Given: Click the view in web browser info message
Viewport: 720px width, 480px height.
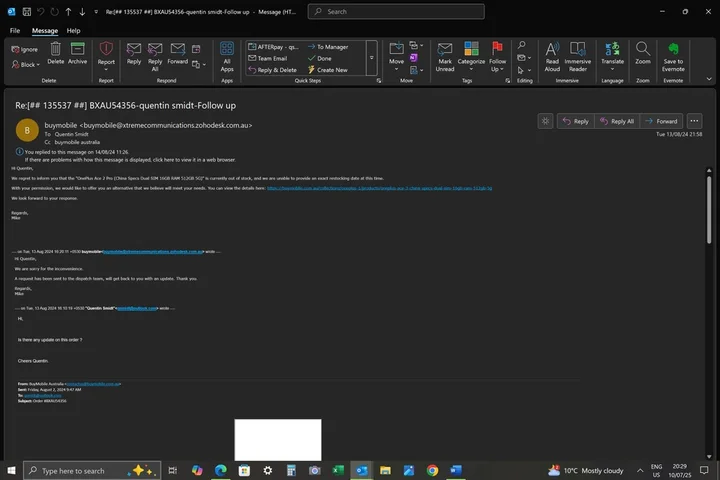Looking at the screenshot, I should (x=130, y=160).
